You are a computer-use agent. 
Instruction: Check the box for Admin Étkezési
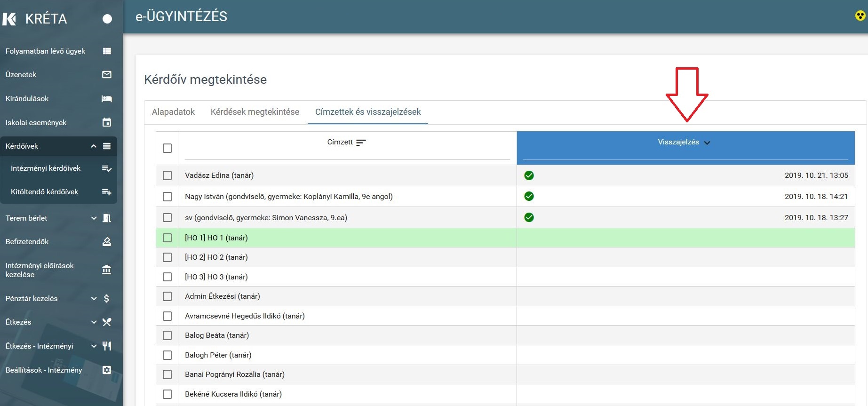[x=167, y=296]
